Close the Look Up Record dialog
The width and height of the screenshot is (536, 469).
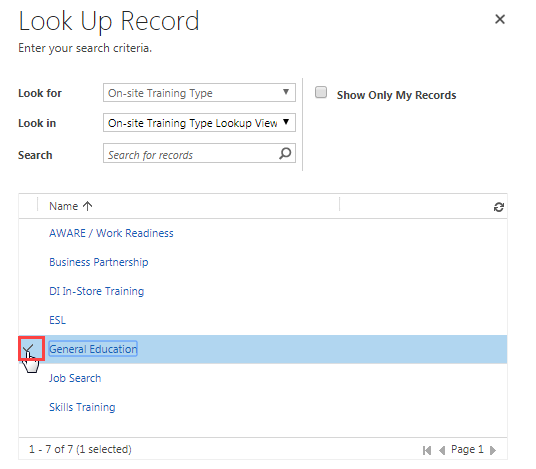pos(500,19)
